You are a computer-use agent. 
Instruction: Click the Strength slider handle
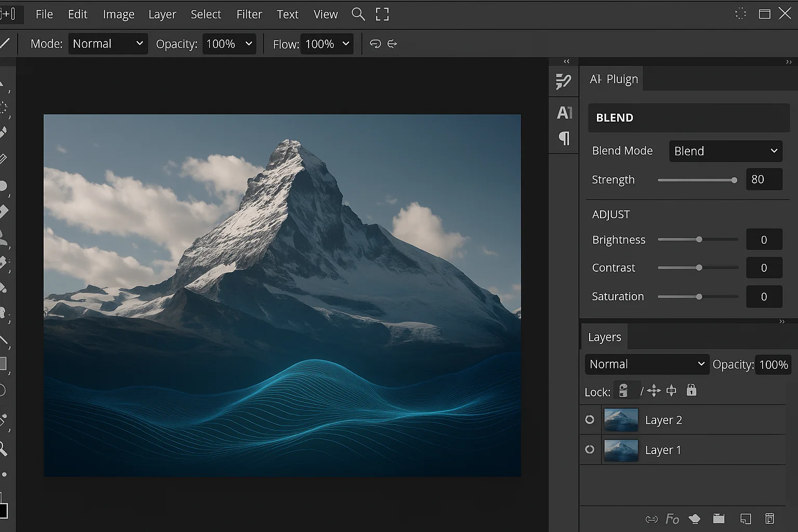(x=734, y=180)
